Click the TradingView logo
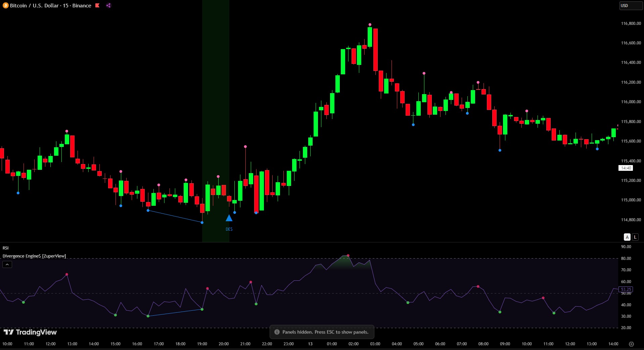This screenshot has height=350, width=644. (x=30, y=332)
